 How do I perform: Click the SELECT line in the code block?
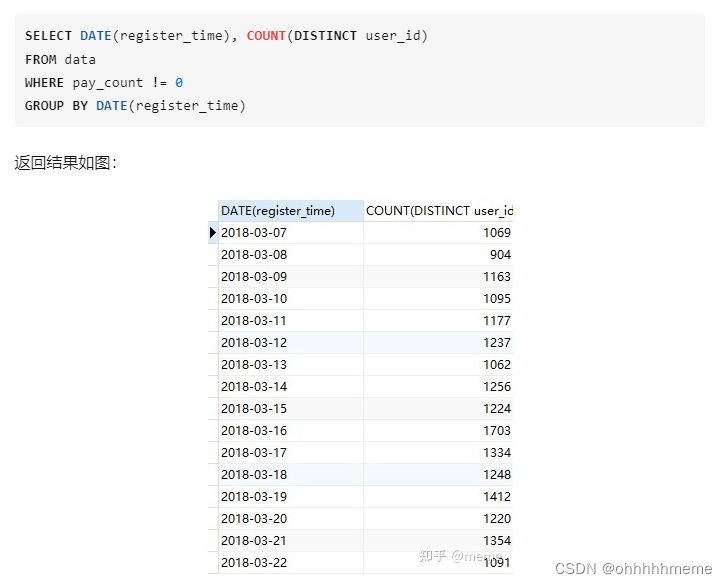[226, 36]
